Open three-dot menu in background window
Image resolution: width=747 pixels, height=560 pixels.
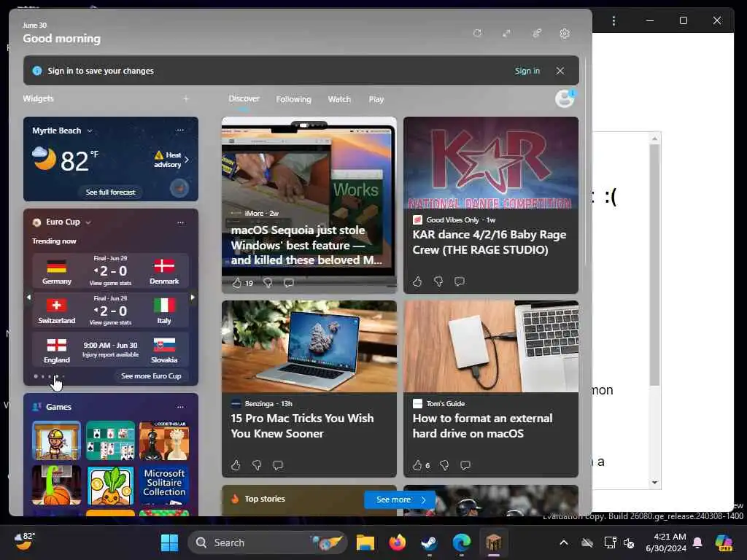coord(614,20)
